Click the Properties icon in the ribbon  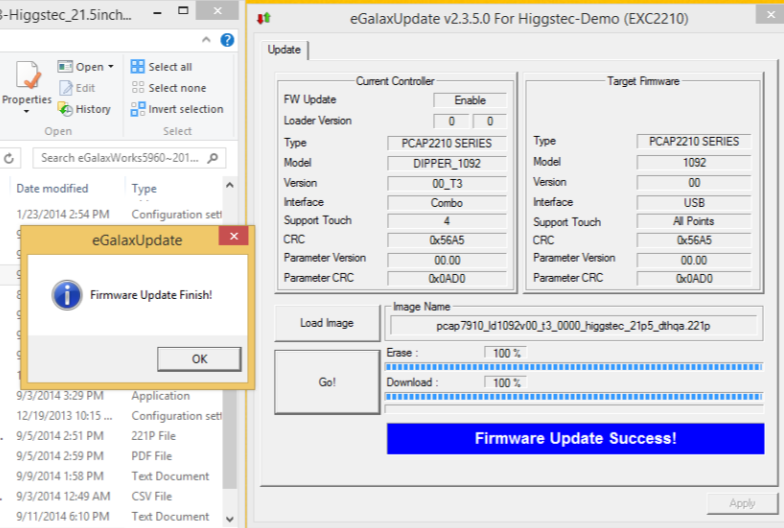point(27,78)
